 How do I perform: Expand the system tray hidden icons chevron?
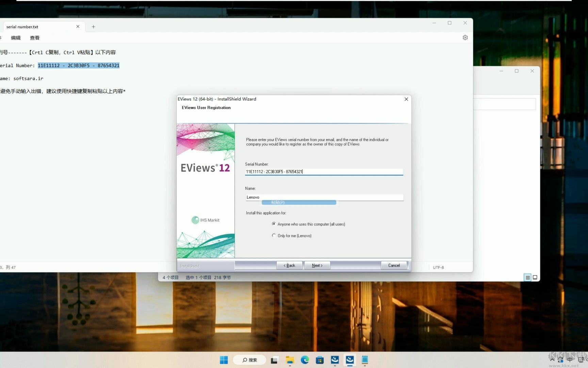coord(552,359)
